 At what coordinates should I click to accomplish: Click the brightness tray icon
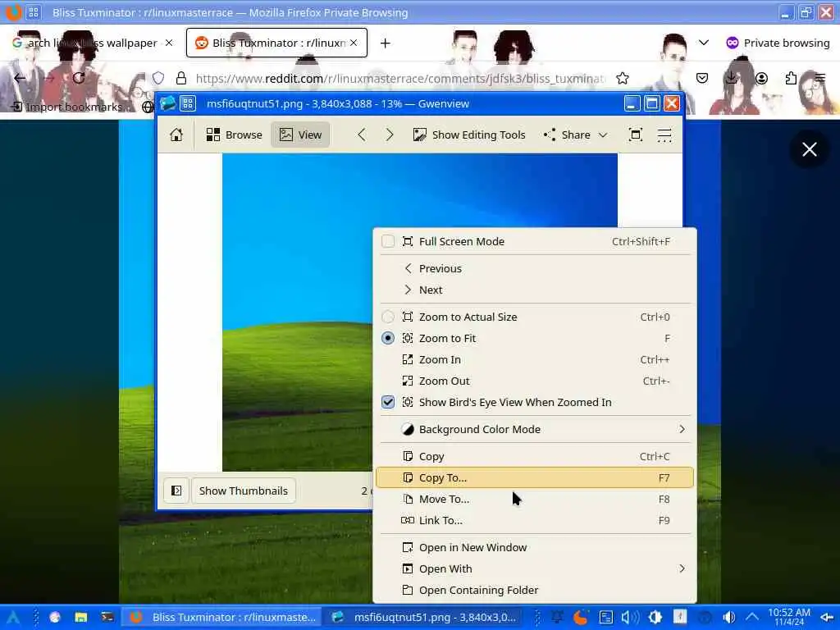(x=655, y=617)
